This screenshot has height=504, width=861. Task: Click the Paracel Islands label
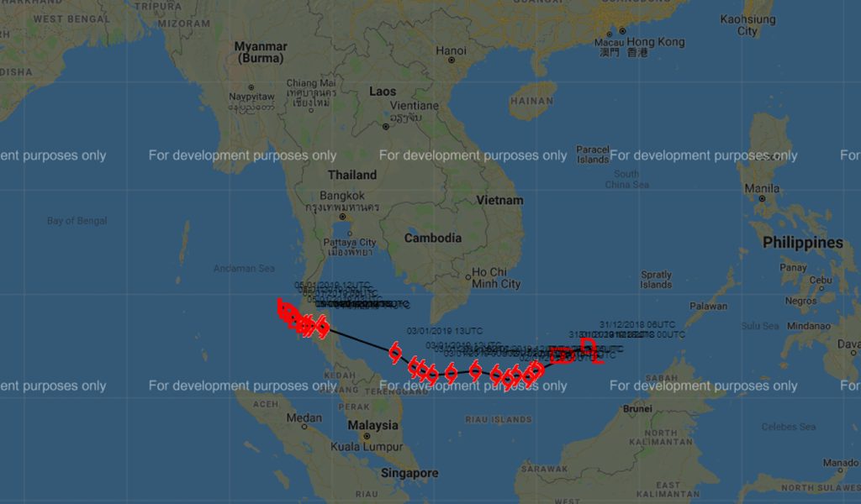tap(593, 155)
